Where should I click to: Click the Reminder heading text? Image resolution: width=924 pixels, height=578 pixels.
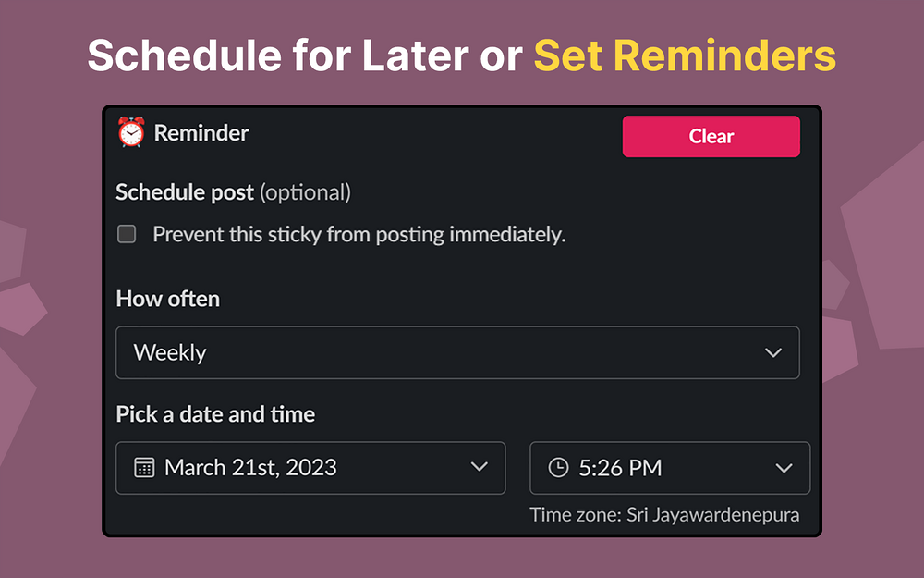coord(201,133)
